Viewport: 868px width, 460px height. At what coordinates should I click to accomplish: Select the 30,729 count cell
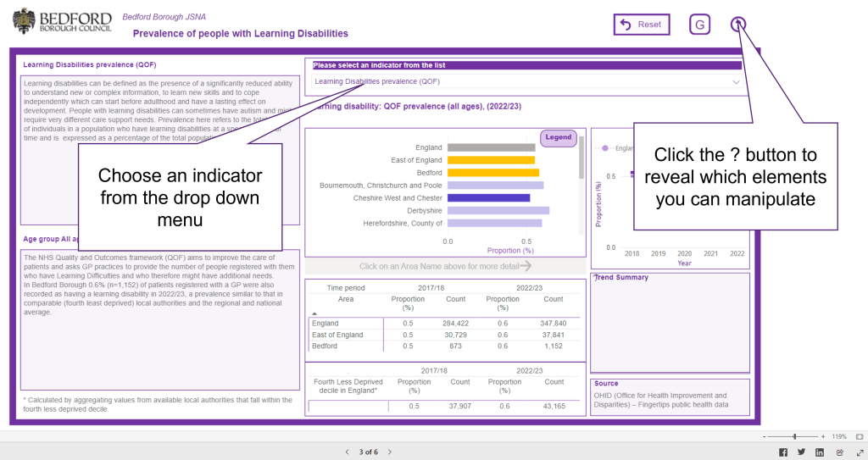tap(455, 335)
